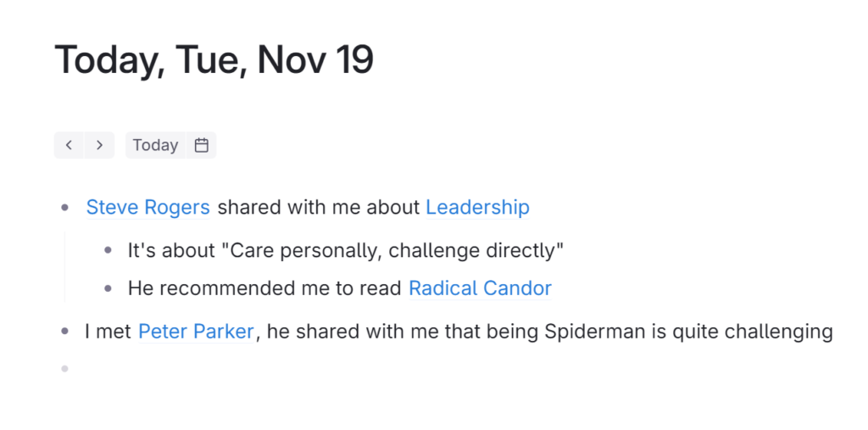Click bullet of "Care personally" item

click(x=108, y=251)
